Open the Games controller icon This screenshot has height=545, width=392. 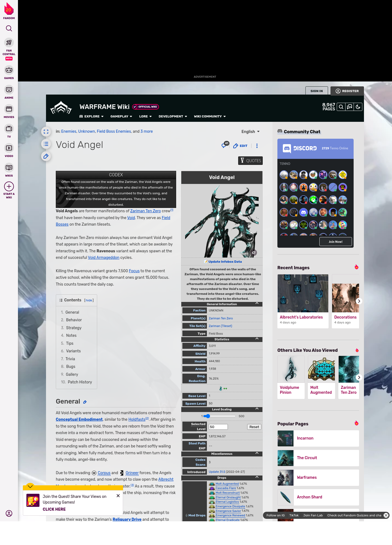pyautogui.click(x=9, y=70)
